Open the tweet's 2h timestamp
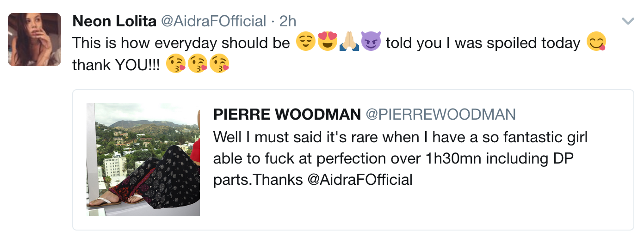 pos(288,21)
